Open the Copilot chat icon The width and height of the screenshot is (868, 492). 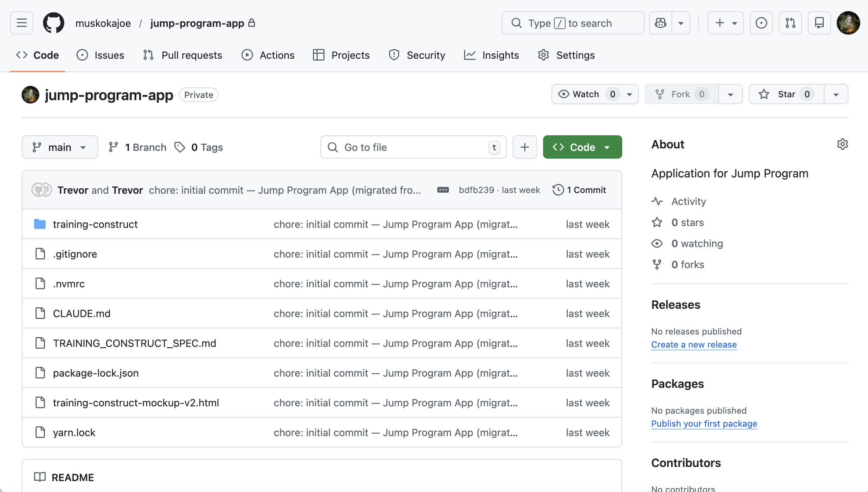click(x=660, y=23)
